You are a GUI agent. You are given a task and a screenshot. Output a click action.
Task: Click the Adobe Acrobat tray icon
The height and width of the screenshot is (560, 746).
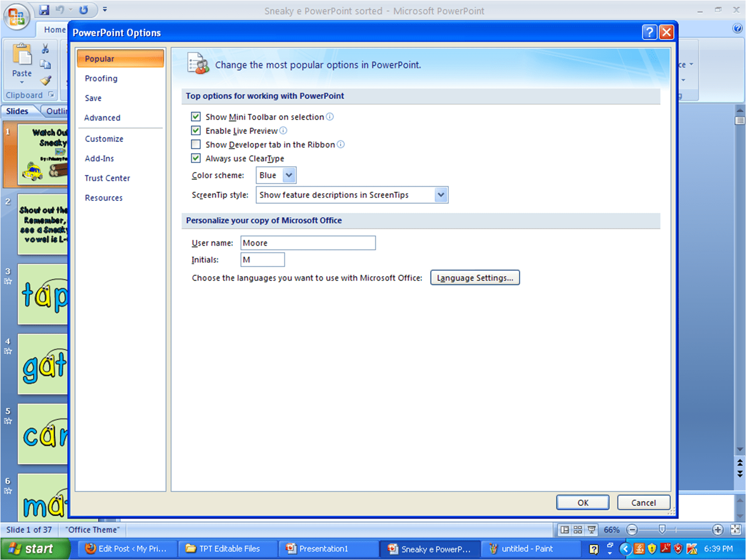point(665,549)
